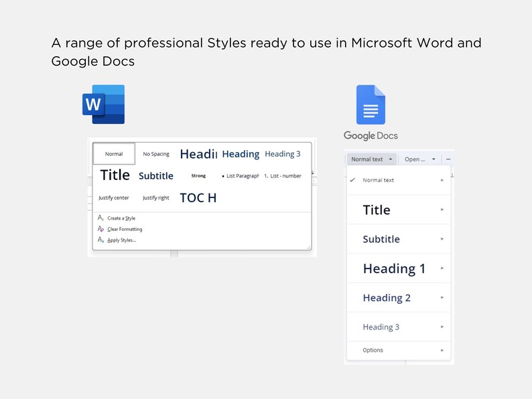532x399 pixels.
Task: Apply the Justify right style
Action: click(156, 197)
